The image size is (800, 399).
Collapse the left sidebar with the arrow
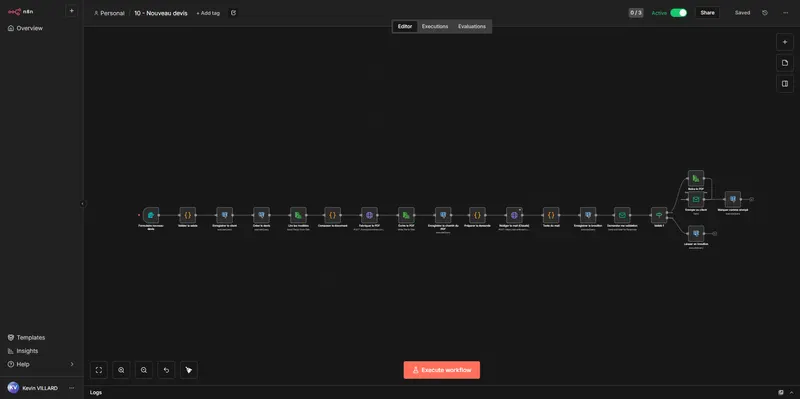pyautogui.click(x=83, y=204)
